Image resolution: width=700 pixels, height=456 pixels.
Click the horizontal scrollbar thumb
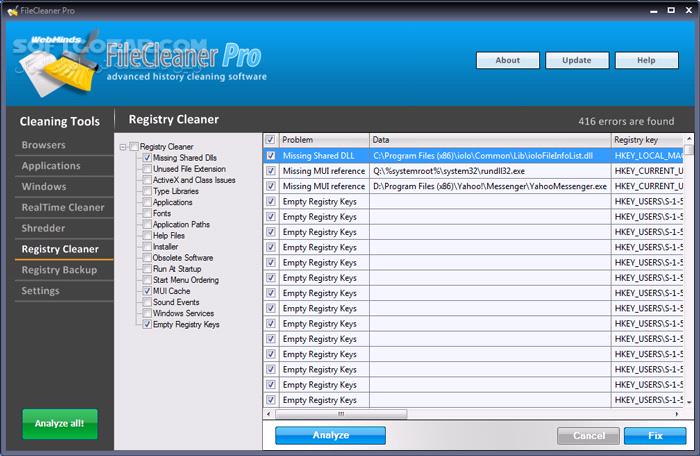click(x=341, y=414)
